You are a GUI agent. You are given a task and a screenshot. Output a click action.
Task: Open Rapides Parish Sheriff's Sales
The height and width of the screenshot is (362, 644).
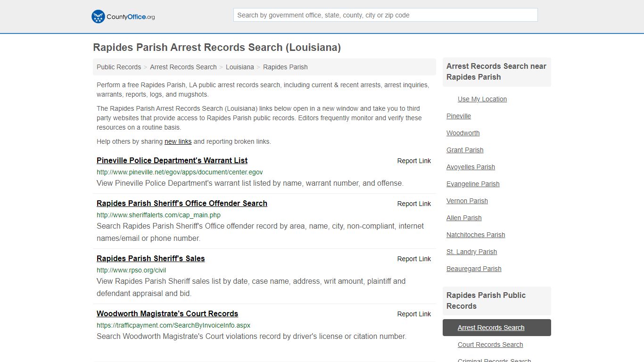(151, 258)
